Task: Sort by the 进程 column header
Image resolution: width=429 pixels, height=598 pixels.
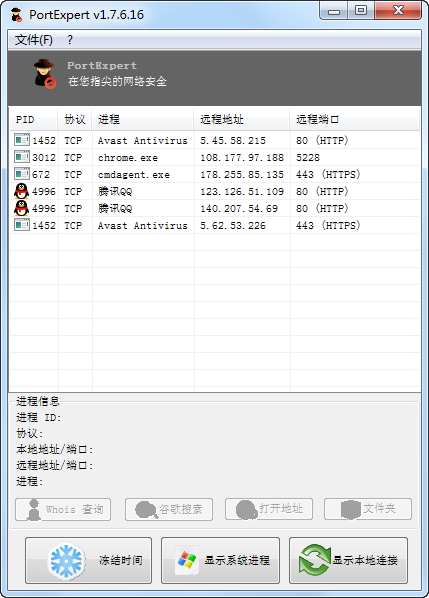Action: click(x=143, y=119)
